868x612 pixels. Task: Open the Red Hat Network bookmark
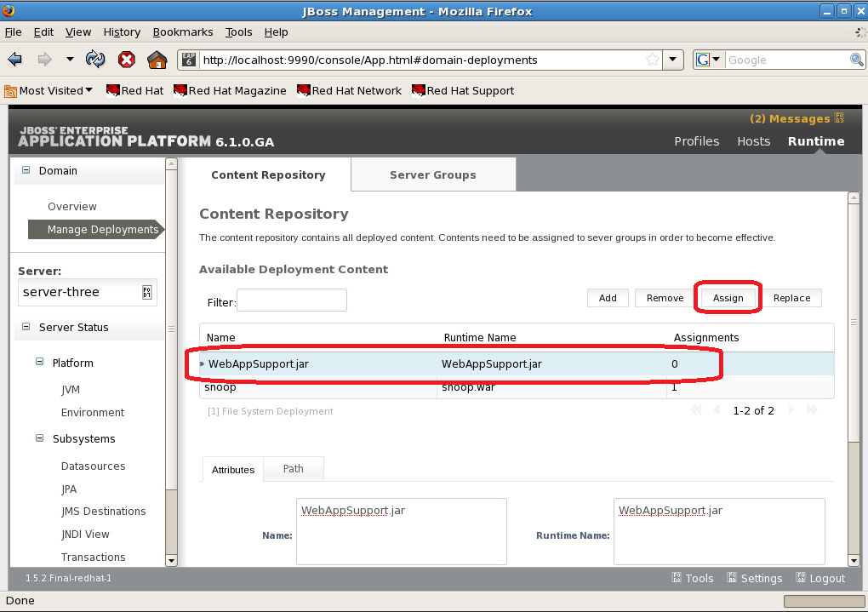click(349, 91)
